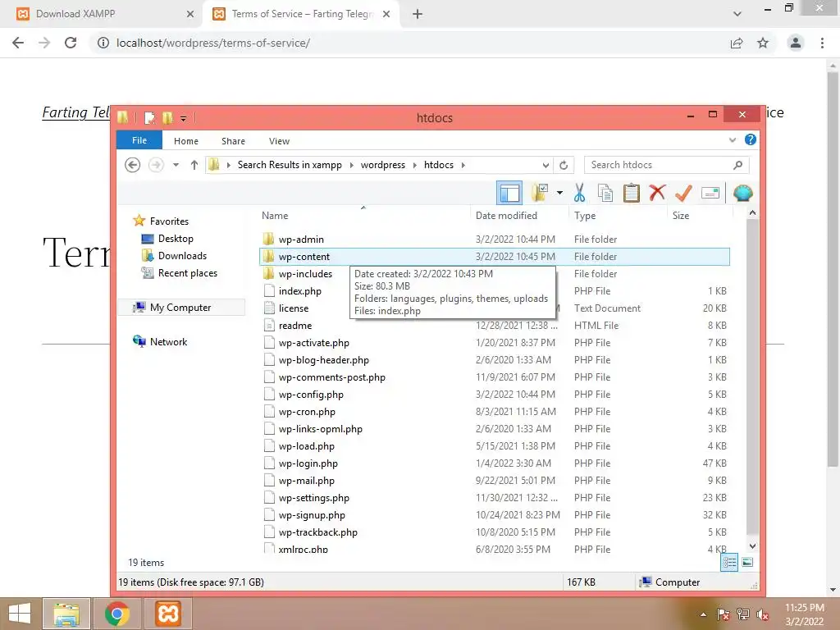Toggle the navigation pane layout button

coord(509,193)
